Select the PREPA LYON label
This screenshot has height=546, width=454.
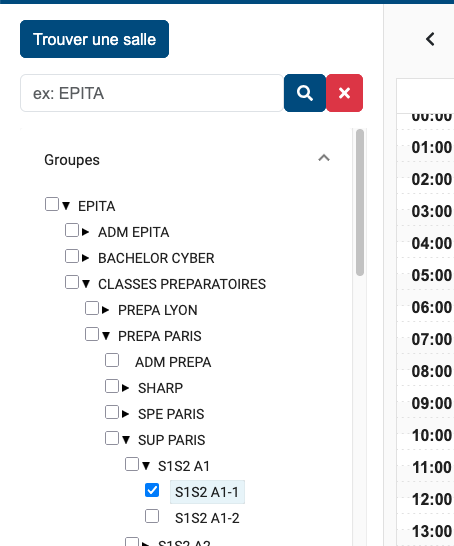158,310
